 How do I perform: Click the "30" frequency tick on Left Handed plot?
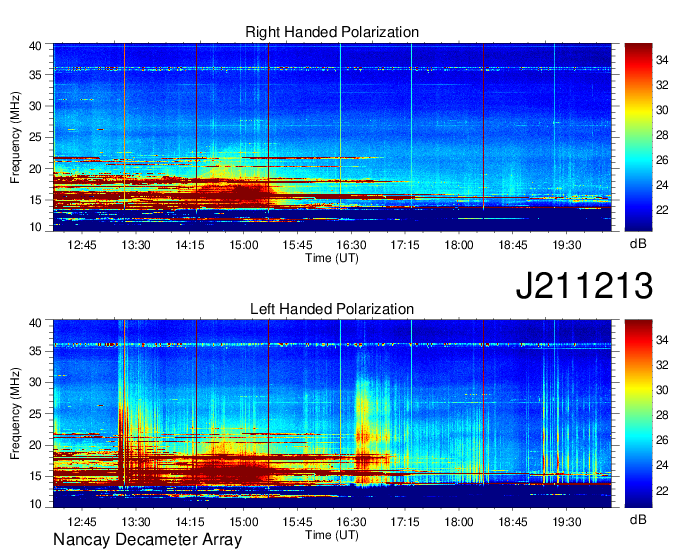[x=35, y=382]
